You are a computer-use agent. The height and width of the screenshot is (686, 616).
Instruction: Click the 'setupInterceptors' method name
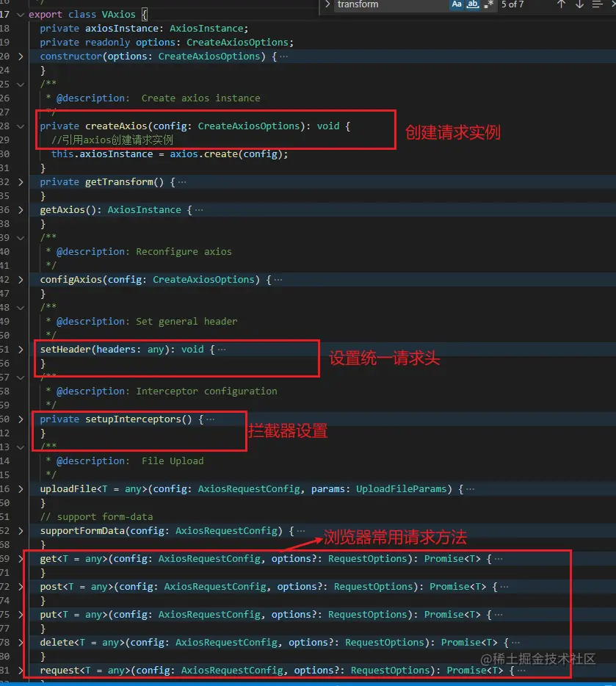point(133,419)
